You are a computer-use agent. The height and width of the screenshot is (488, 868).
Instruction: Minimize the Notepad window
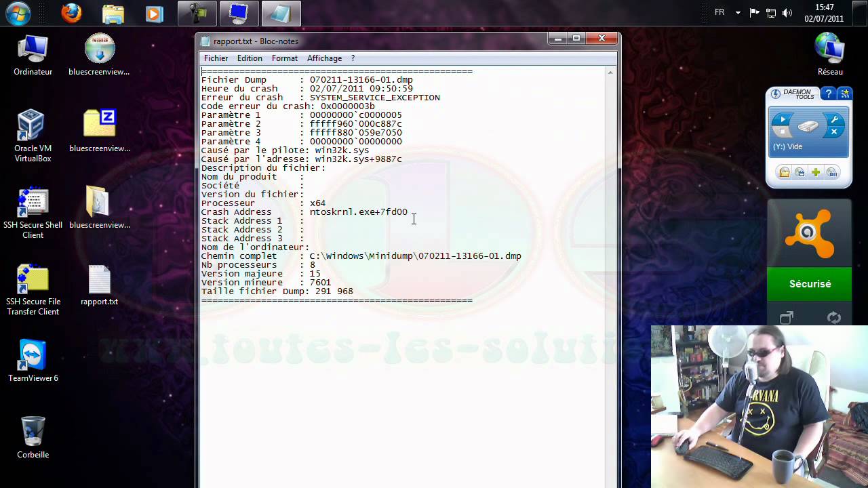pos(558,39)
